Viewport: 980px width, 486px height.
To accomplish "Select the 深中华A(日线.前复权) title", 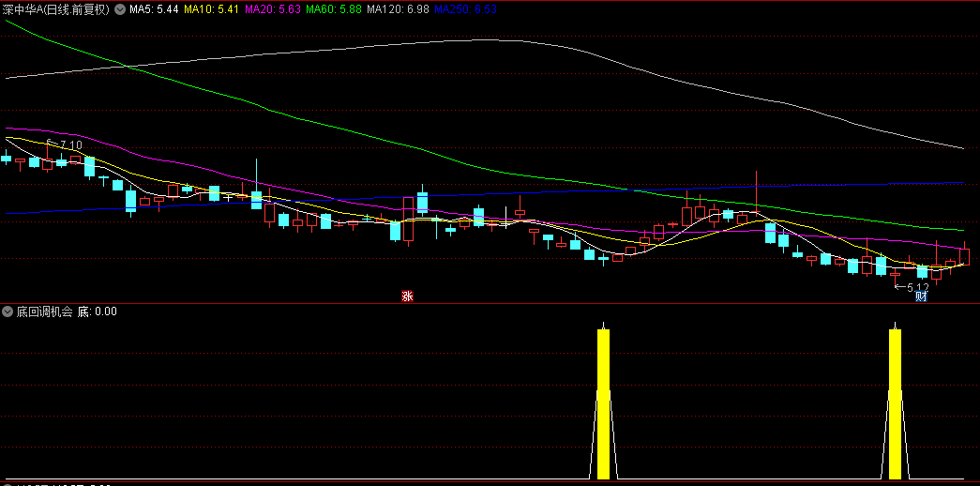I will [56, 10].
